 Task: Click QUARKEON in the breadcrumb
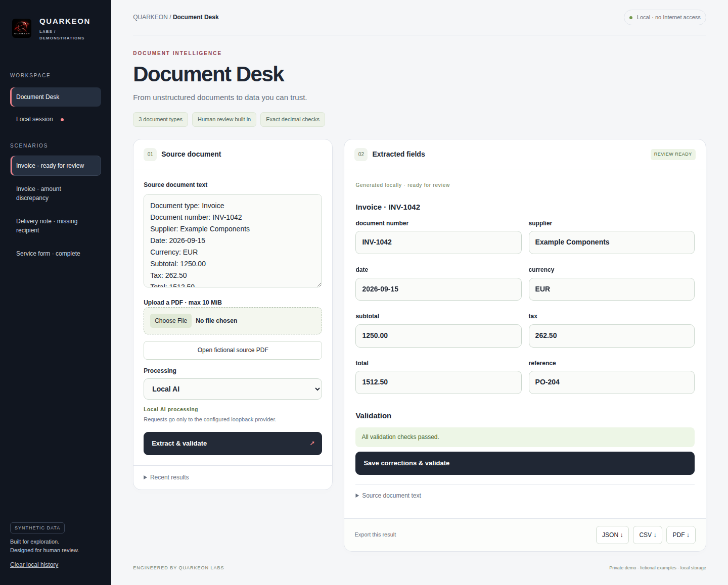click(x=150, y=17)
